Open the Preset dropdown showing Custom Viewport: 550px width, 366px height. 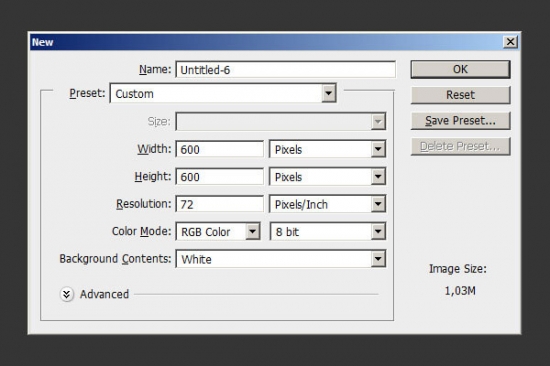click(x=223, y=93)
